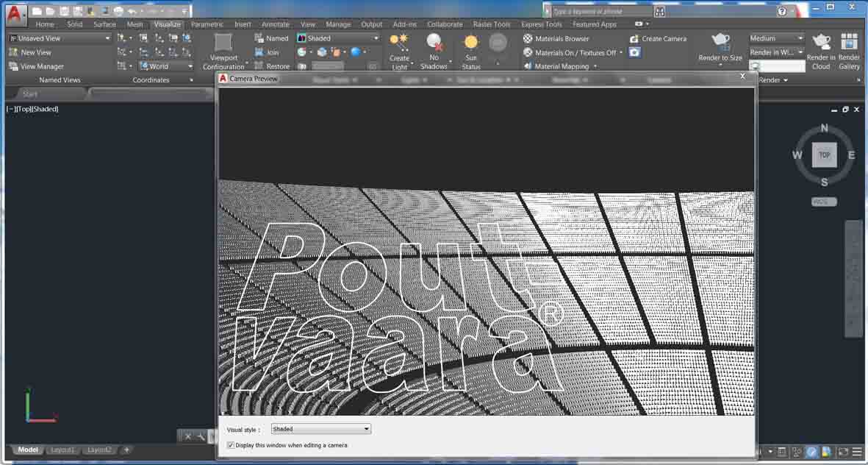Close the Camera Preview dialog
The width and height of the screenshot is (868, 465).
pos(742,77)
